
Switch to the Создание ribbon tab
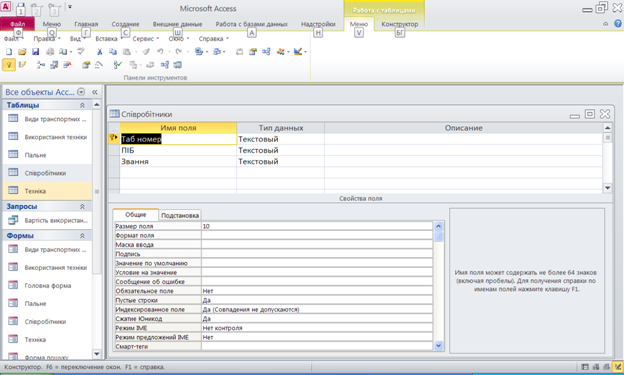coord(125,24)
